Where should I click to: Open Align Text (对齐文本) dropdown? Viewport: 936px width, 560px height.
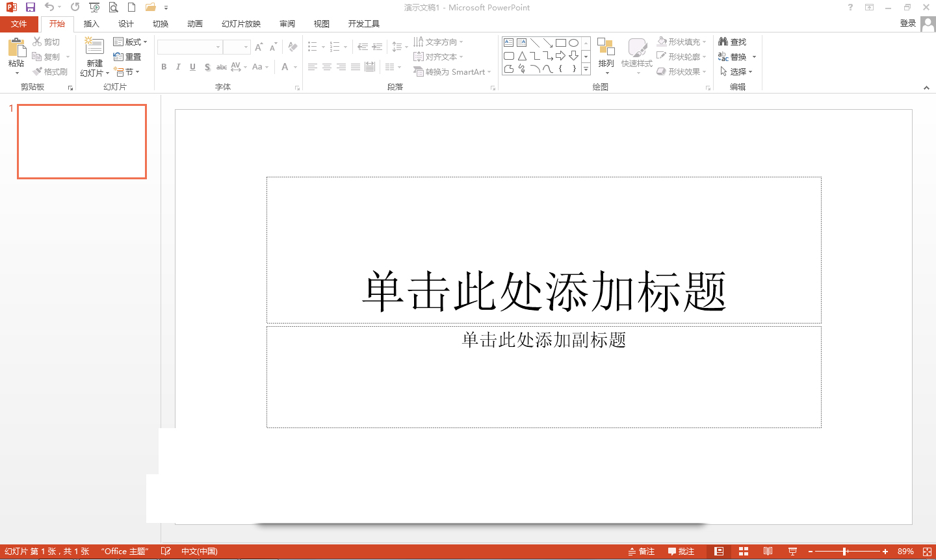[x=439, y=57]
